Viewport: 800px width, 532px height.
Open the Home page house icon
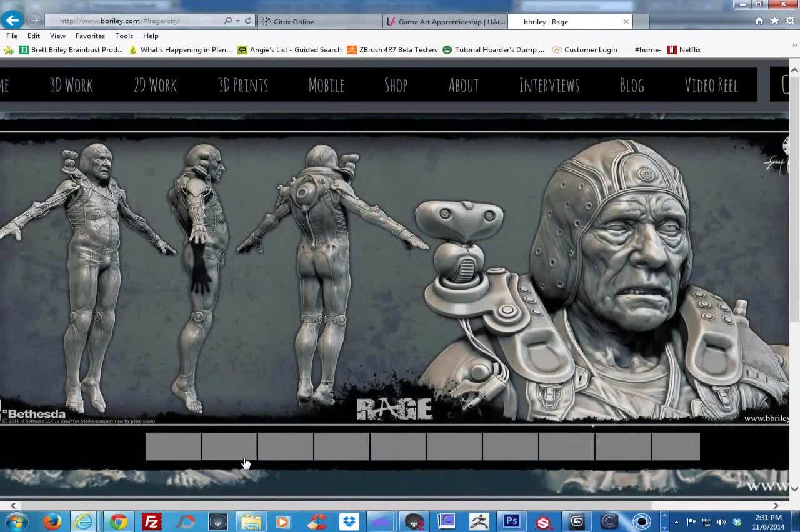(x=759, y=21)
